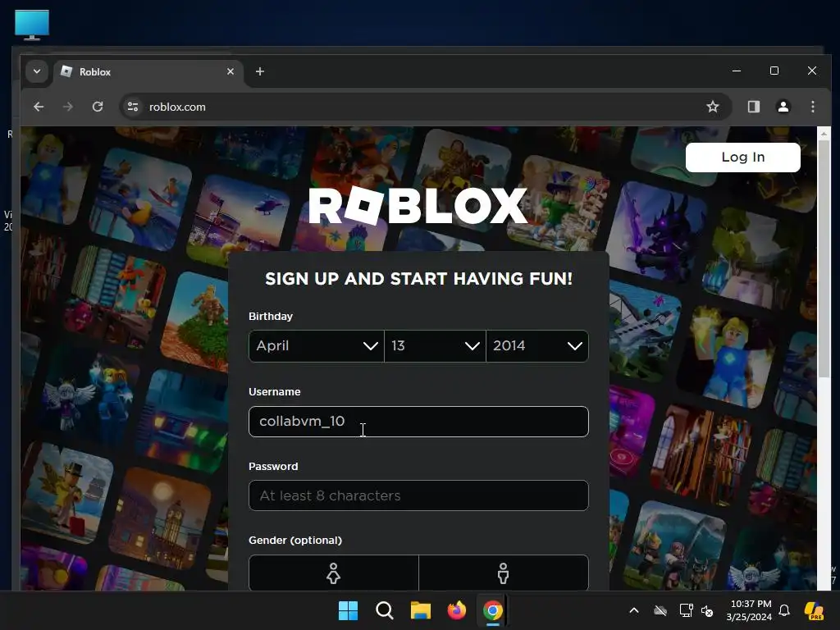
Task: Open the clock showing 10:37 PM
Action: pyautogui.click(x=749, y=610)
